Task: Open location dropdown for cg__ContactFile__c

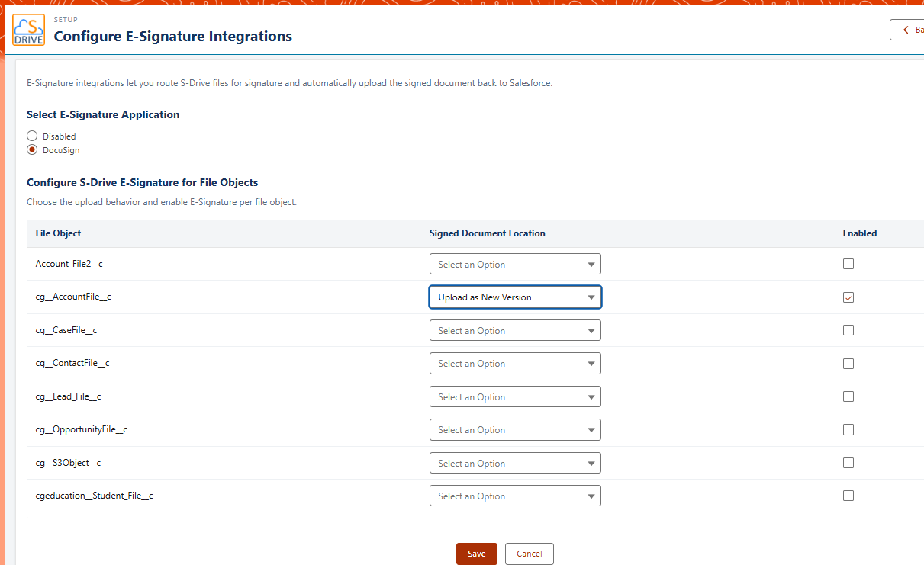Action: tap(515, 364)
